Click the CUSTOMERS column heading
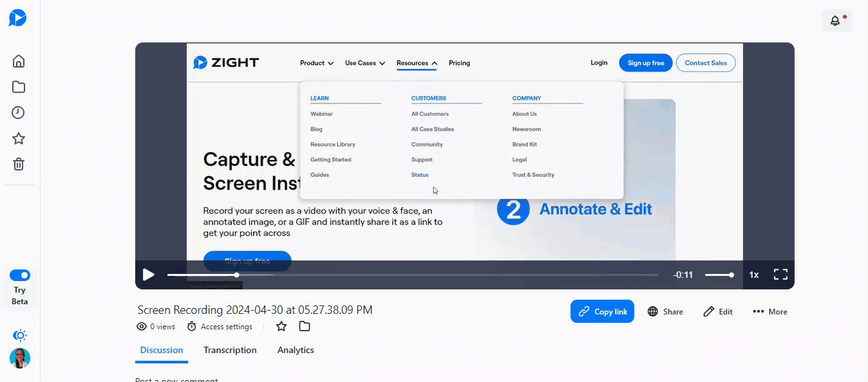This screenshot has width=868, height=382. coord(428,98)
